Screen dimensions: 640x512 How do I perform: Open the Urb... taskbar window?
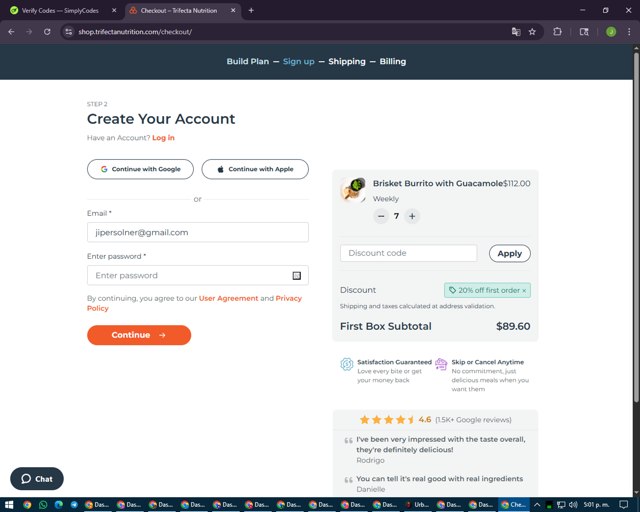click(418, 505)
